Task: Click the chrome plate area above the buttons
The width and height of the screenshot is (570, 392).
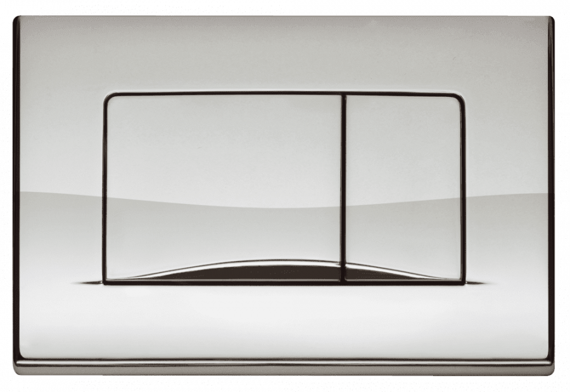Action: [285, 54]
